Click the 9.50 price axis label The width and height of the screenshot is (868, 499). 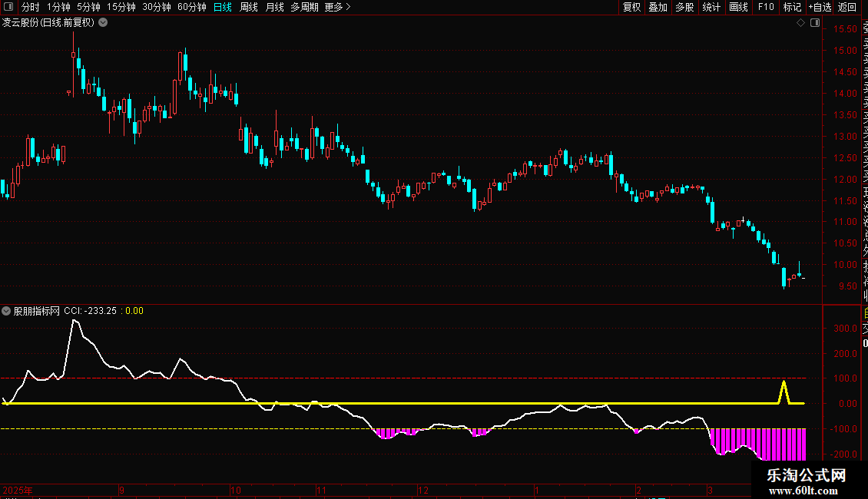pyautogui.click(x=847, y=286)
